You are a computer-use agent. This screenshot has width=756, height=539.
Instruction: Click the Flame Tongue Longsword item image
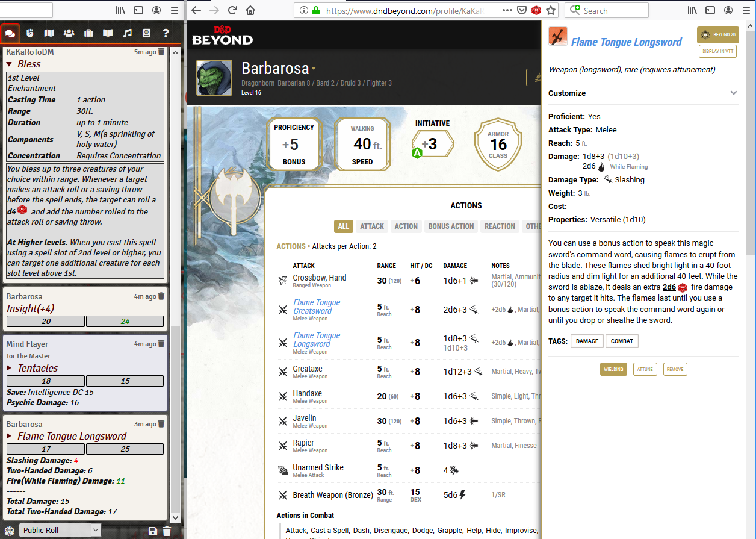(558, 36)
